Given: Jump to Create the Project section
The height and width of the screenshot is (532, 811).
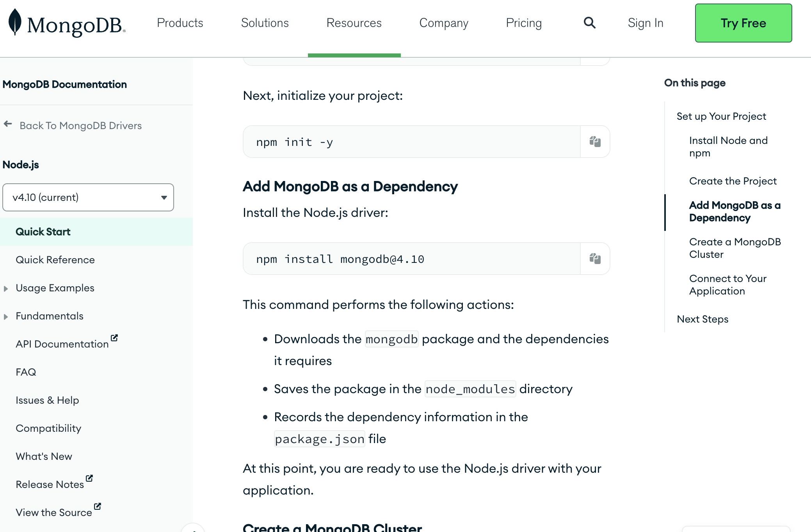Looking at the screenshot, I should (x=733, y=181).
